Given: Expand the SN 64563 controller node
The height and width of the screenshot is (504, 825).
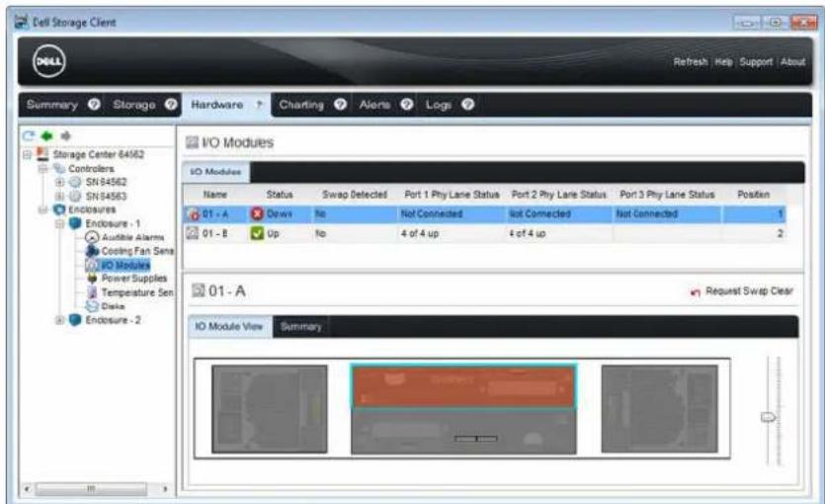Looking at the screenshot, I should [59, 197].
